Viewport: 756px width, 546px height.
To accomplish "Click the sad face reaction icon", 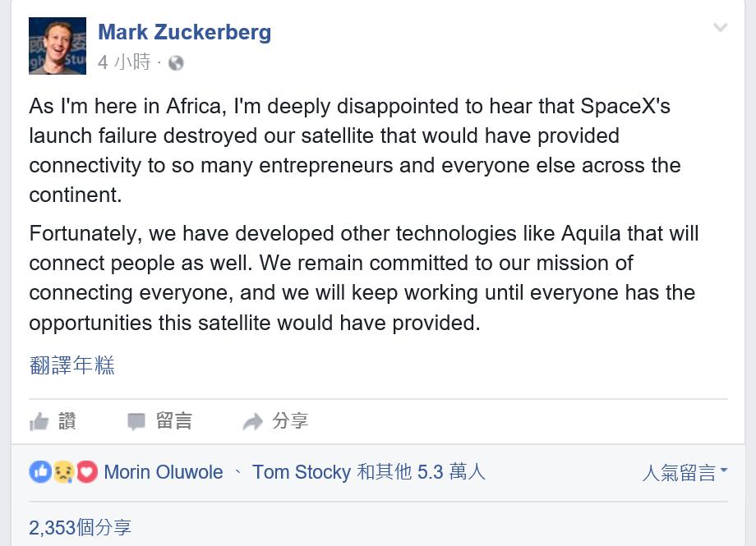I will (63, 472).
